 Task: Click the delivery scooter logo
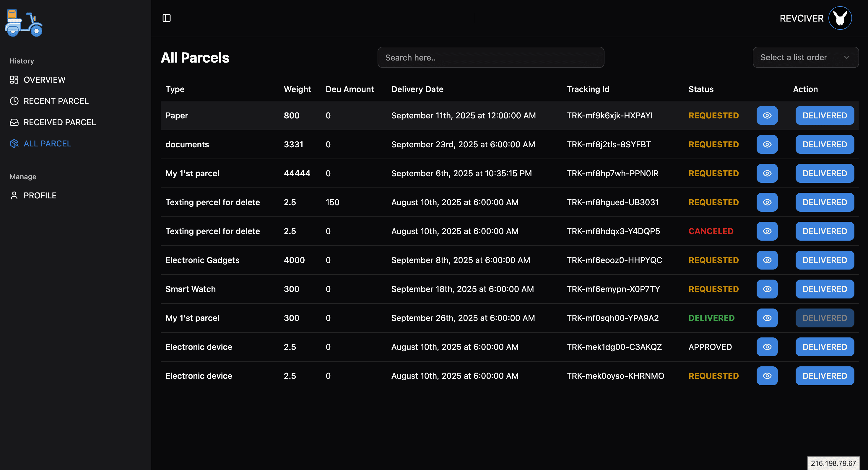tap(24, 23)
